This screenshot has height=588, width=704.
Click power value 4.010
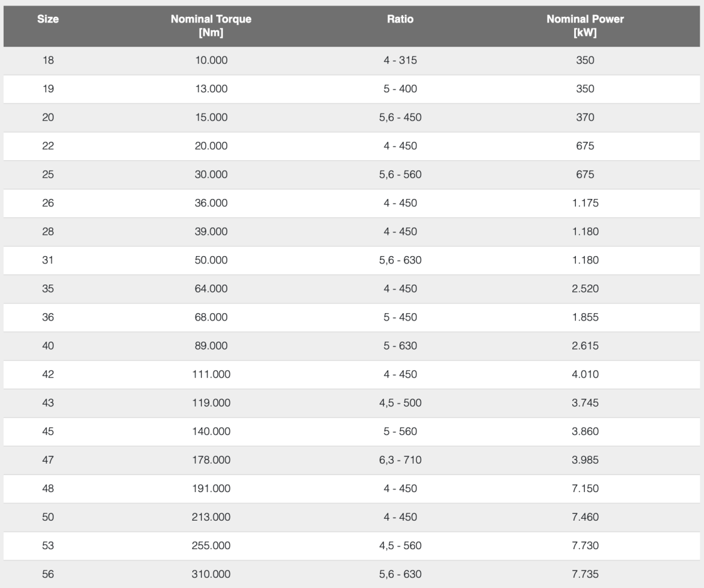coord(585,374)
